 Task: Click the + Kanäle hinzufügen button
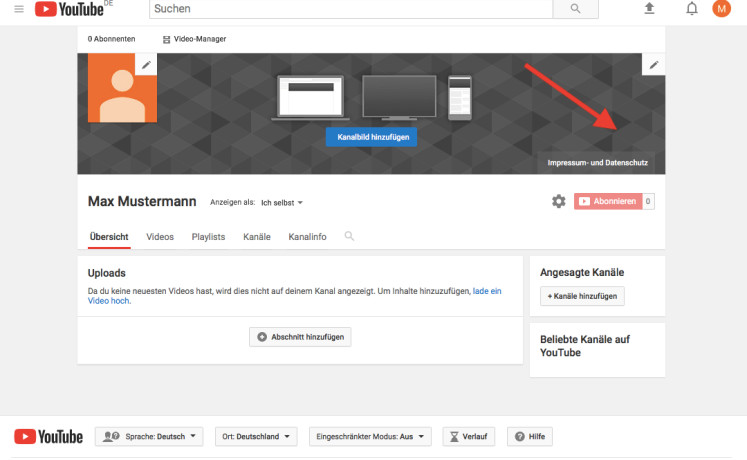[582, 296]
